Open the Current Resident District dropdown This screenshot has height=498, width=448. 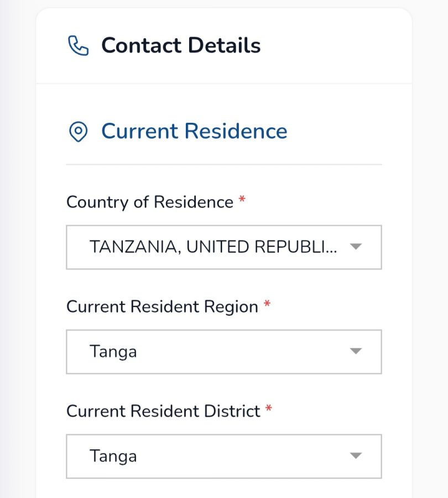pos(223,456)
